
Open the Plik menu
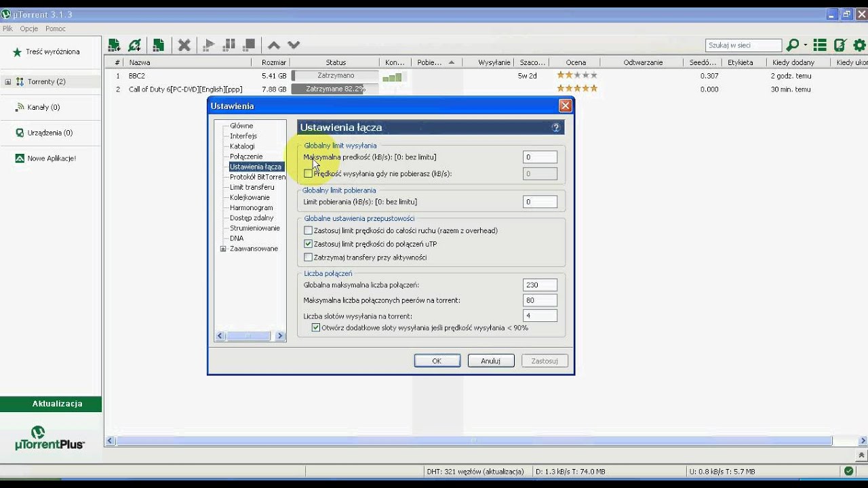coord(7,29)
